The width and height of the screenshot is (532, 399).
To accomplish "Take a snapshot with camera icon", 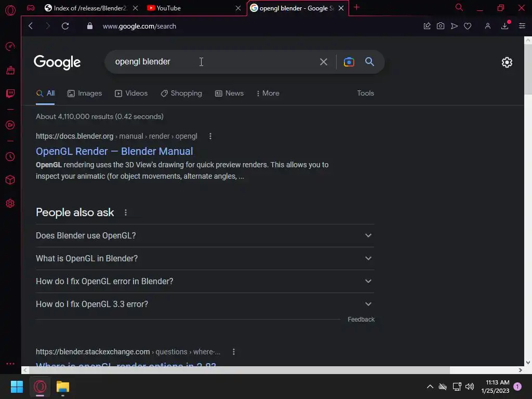I will click(x=441, y=26).
